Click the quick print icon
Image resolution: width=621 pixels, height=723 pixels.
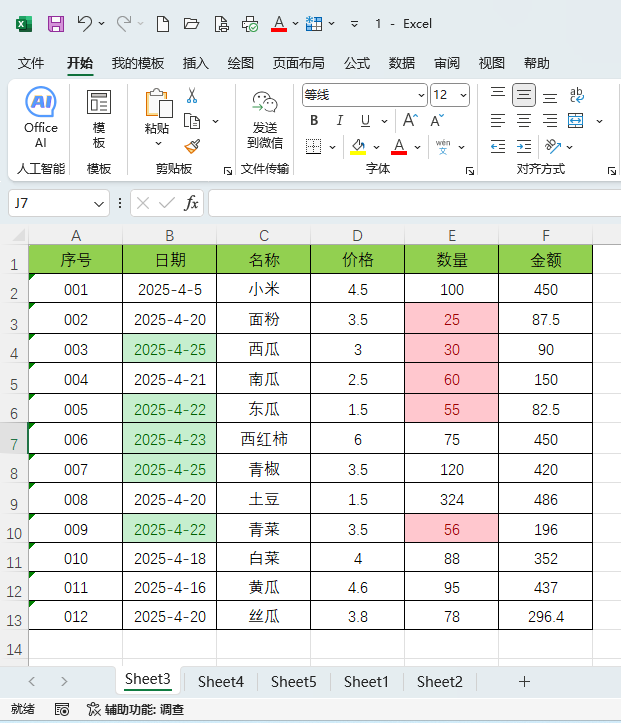point(250,24)
